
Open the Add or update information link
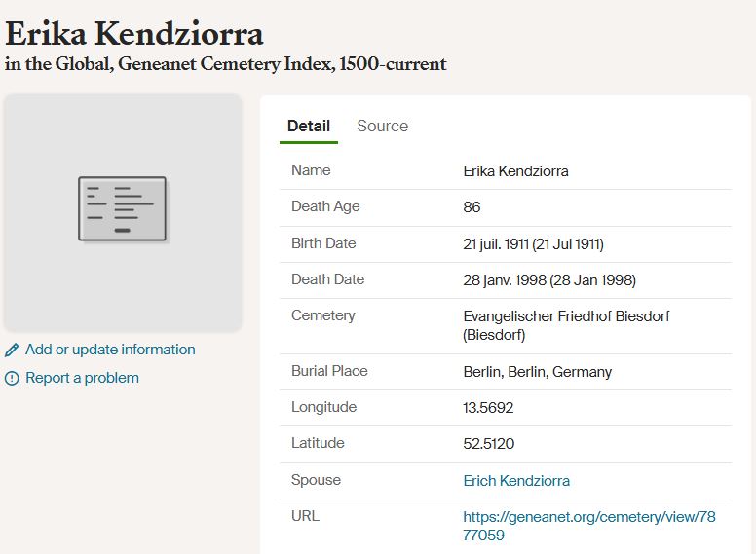pos(110,350)
